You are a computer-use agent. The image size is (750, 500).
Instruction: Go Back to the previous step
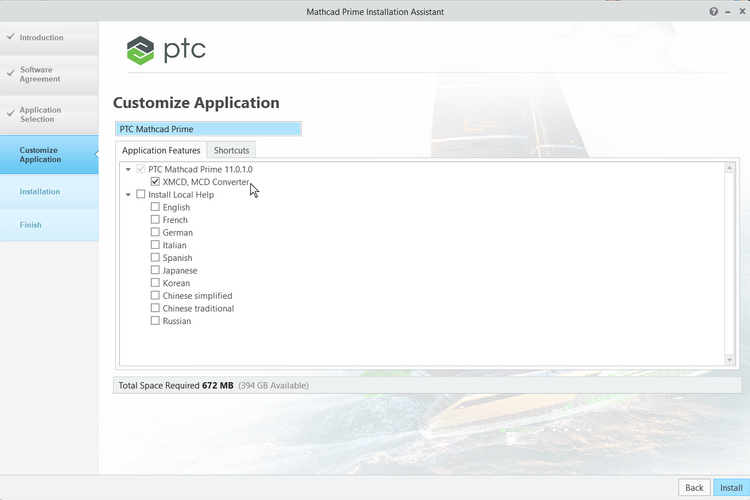click(693, 487)
